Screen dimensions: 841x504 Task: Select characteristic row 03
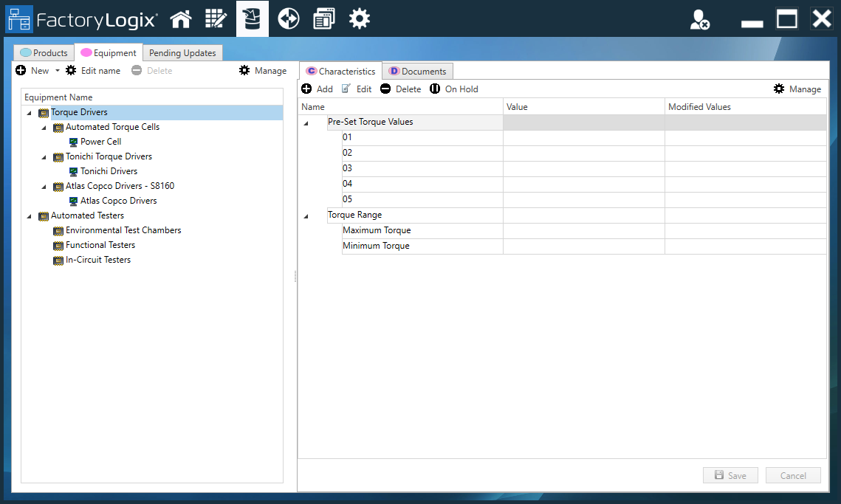(x=584, y=169)
